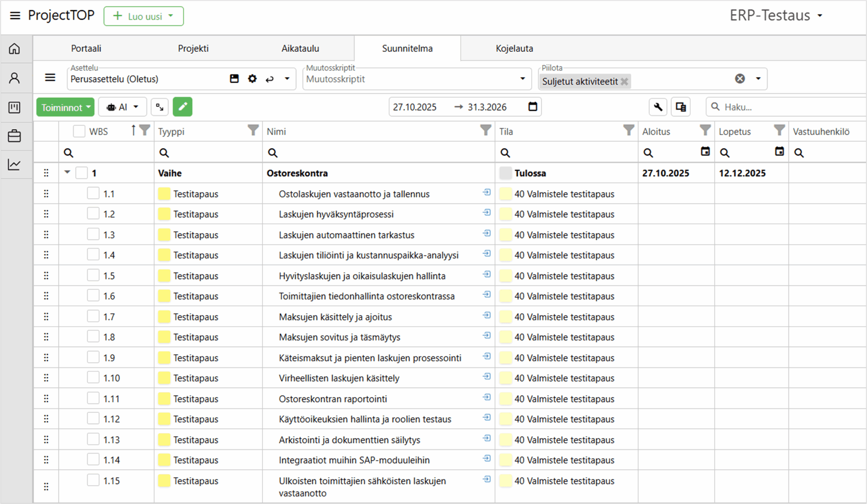
Task: Open the line chart sidebar icon
Action: [x=14, y=165]
